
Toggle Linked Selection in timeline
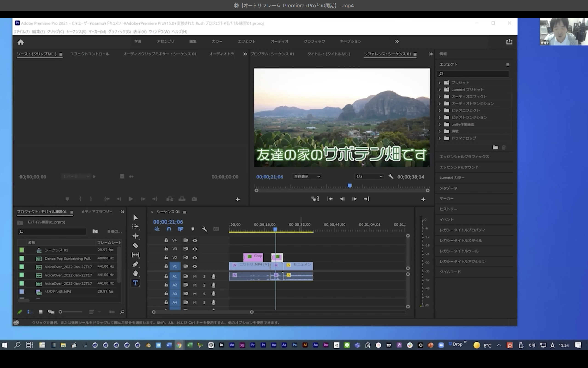point(181,229)
